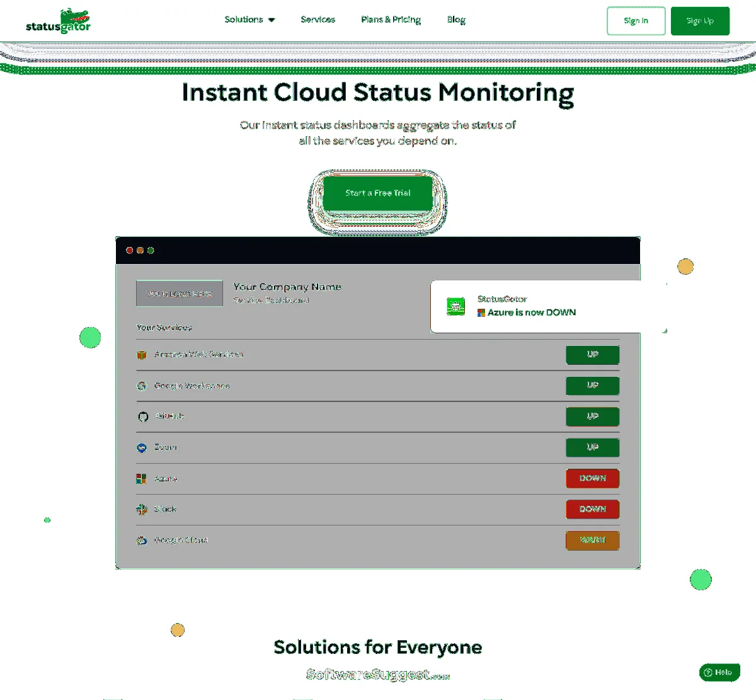Viewport: 756px width, 700px height.
Task: Click DOWN badge for Slack
Action: [x=592, y=509]
